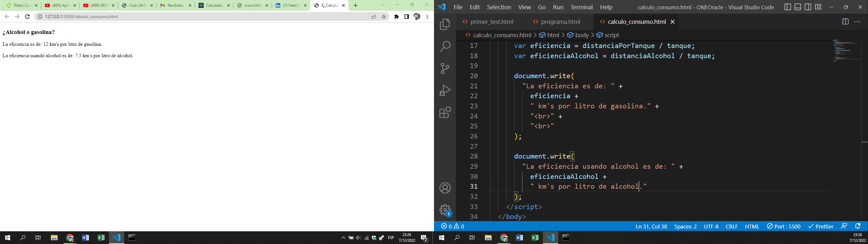Click Spaces: 2 indentation setting
The height and width of the screenshot is (244, 868).
685,226
